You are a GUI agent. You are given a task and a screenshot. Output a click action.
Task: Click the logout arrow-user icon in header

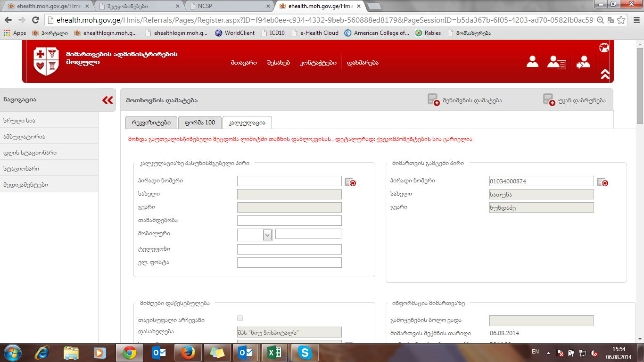click(583, 62)
